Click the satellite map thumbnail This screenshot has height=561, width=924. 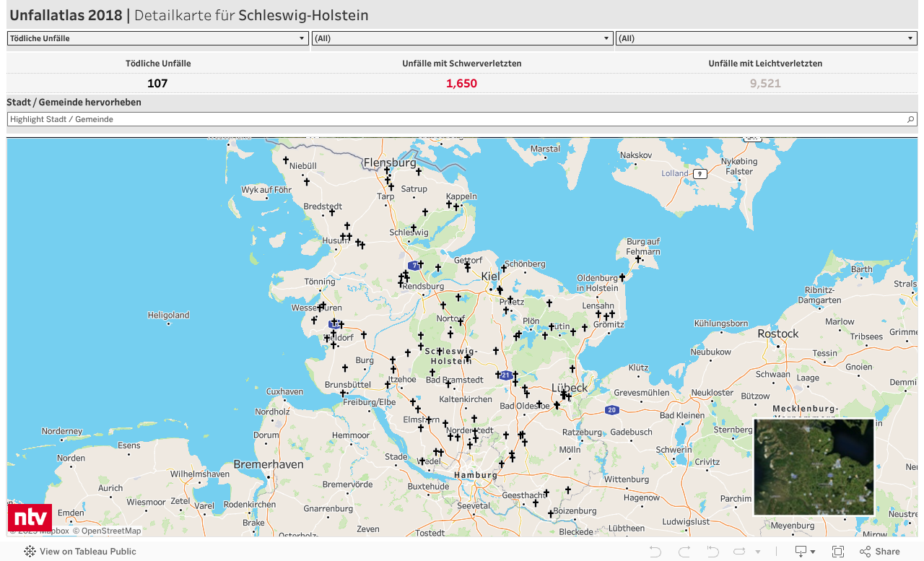pyautogui.click(x=814, y=467)
